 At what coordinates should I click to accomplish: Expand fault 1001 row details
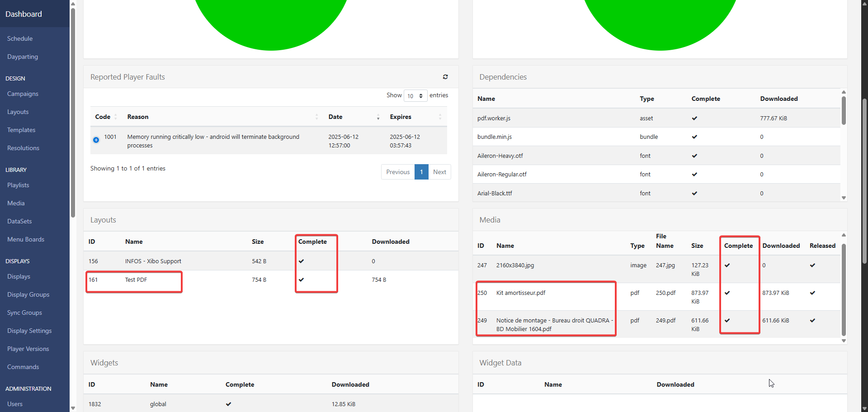coord(96,140)
